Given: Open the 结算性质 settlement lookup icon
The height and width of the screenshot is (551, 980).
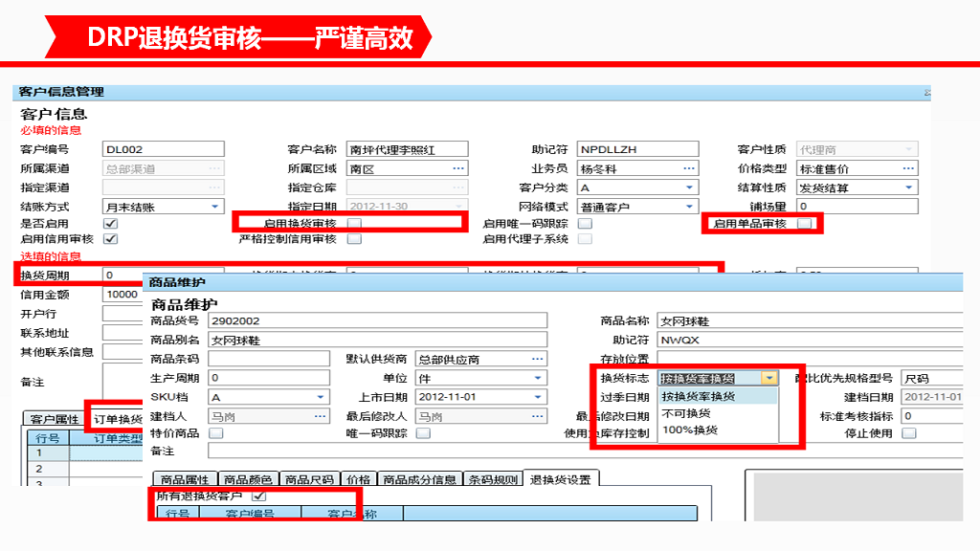Looking at the screenshot, I should point(908,187).
